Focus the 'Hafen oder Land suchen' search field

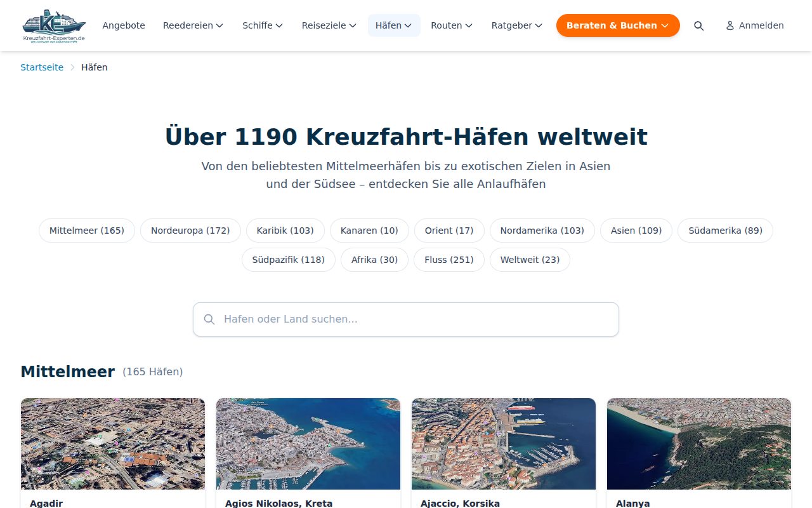tap(406, 319)
